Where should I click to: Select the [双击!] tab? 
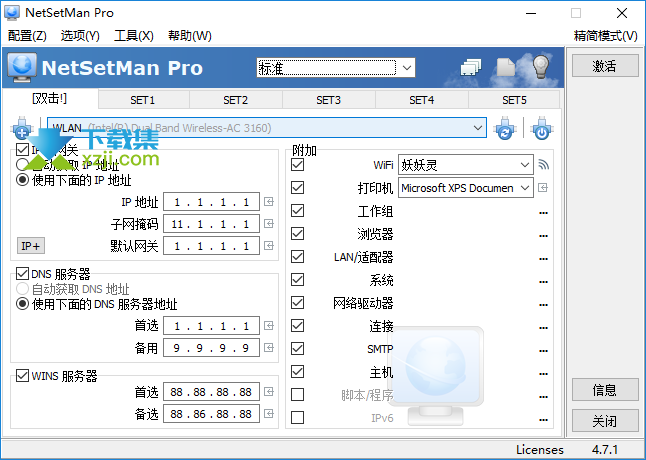49,99
